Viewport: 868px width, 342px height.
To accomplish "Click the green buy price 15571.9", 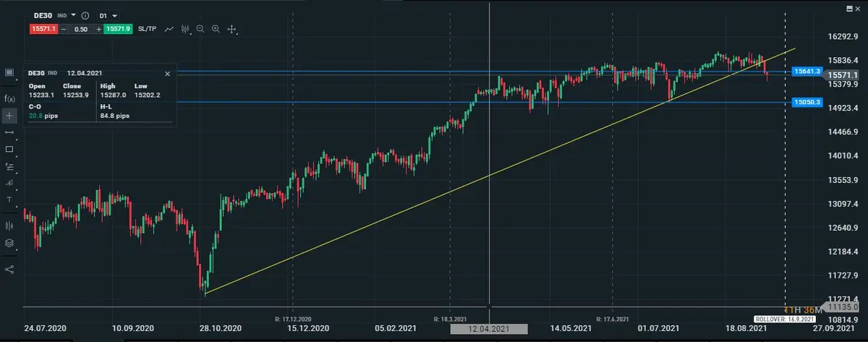I will pyautogui.click(x=118, y=29).
